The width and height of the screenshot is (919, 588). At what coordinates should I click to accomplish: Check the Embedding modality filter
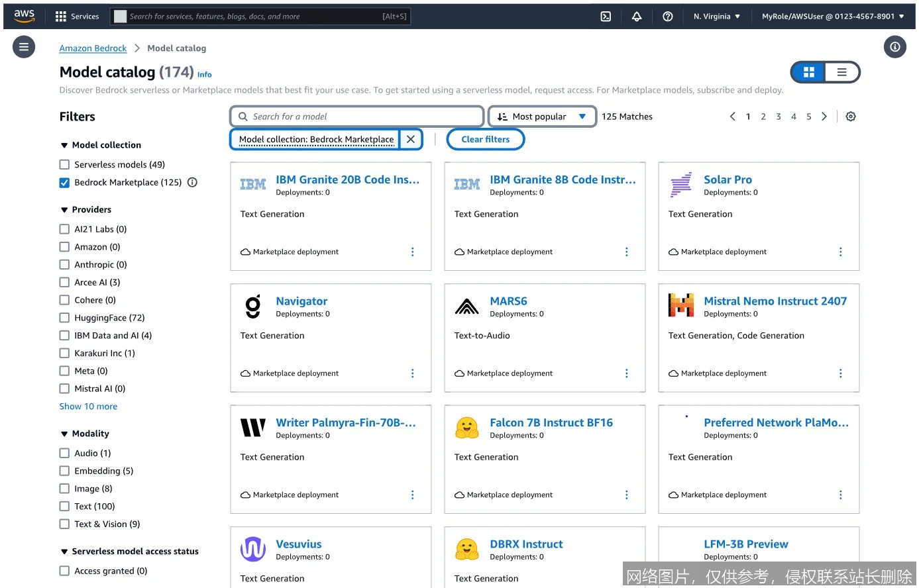pyautogui.click(x=64, y=471)
